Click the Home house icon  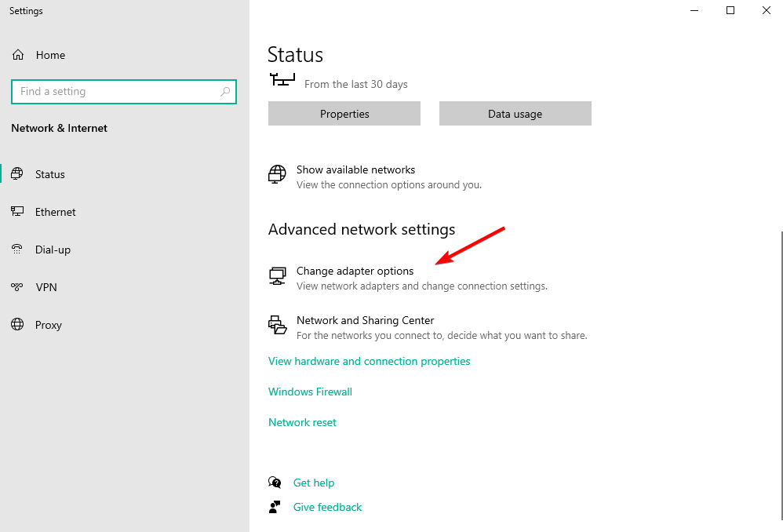tap(18, 55)
